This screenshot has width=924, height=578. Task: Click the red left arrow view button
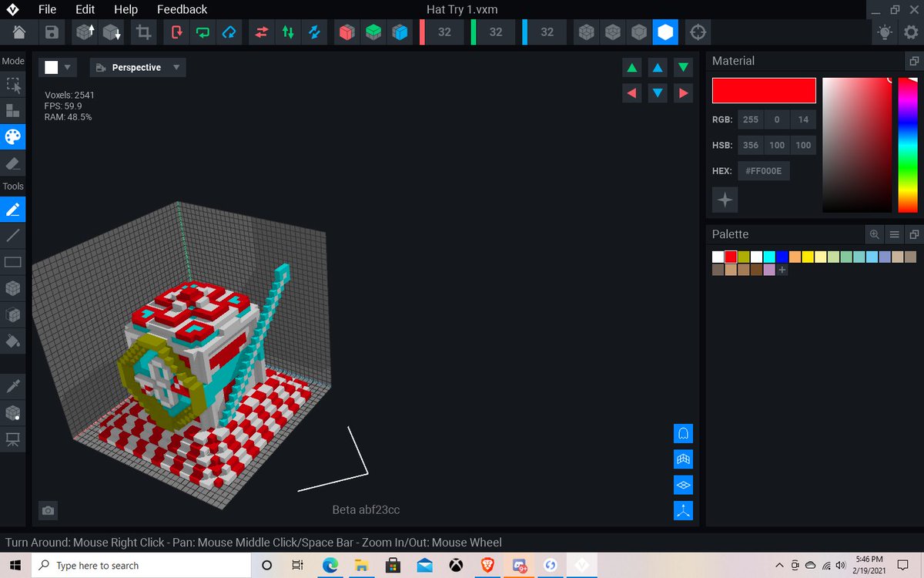click(632, 93)
